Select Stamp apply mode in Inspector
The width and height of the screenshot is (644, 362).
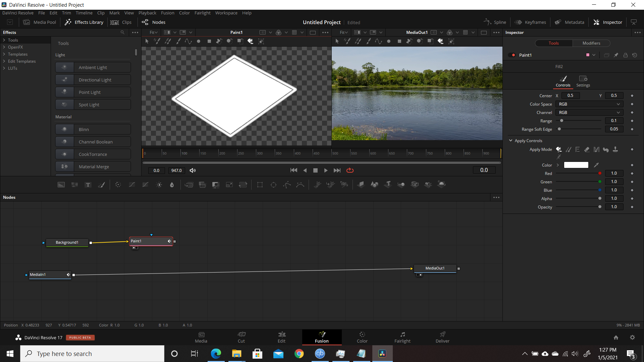(615, 149)
